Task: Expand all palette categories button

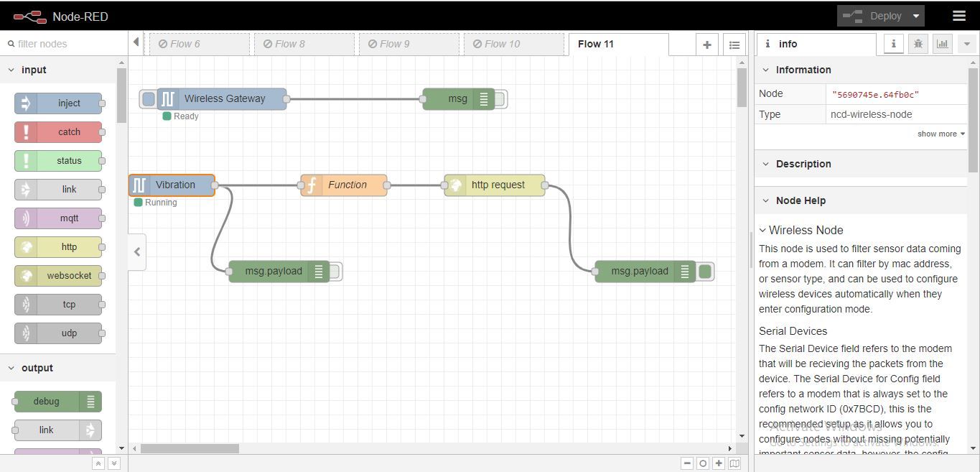Action: pyautogui.click(x=113, y=463)
